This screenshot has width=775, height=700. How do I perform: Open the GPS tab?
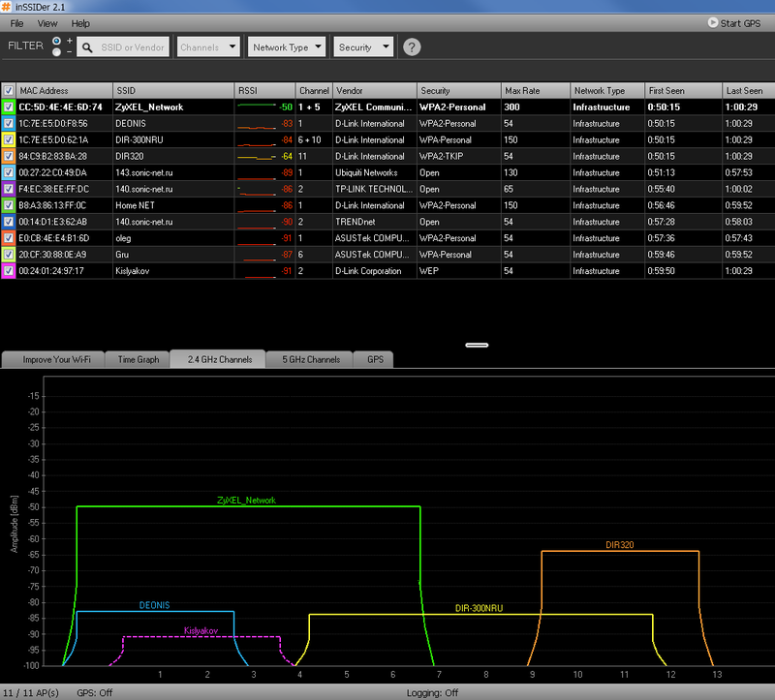[374, 359]
